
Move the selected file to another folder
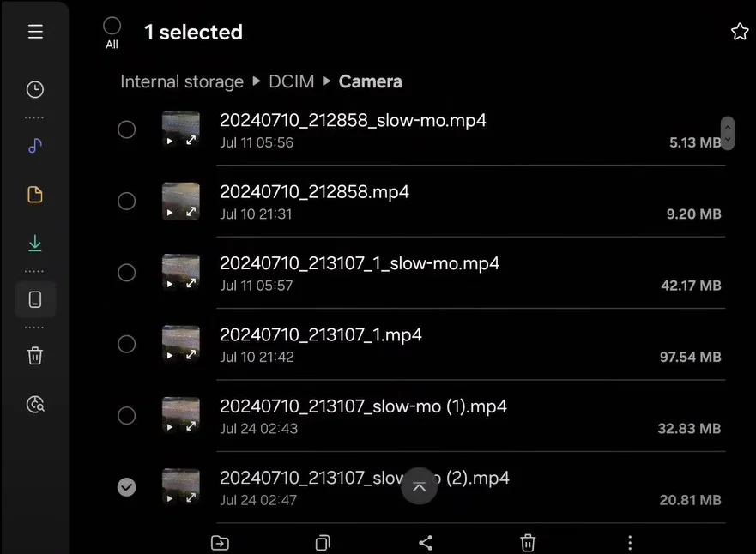coord(220,542)
